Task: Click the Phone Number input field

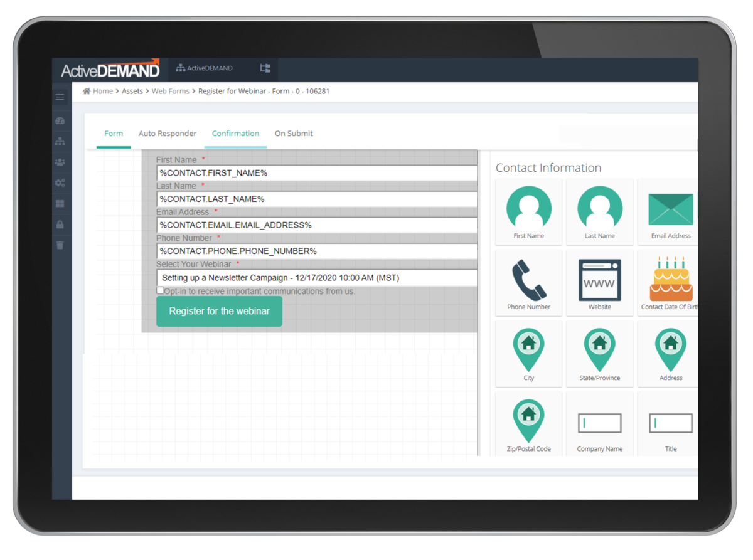Action: (317, 251)
